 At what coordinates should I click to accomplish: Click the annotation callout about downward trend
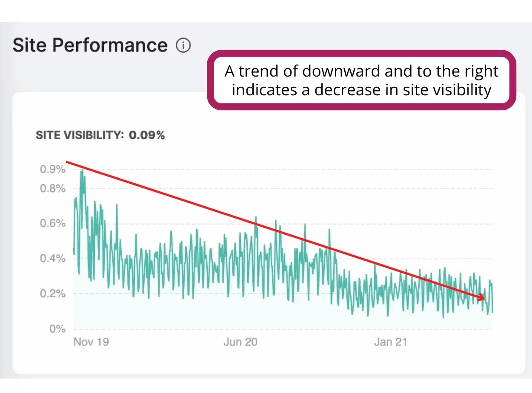(361, 80)
